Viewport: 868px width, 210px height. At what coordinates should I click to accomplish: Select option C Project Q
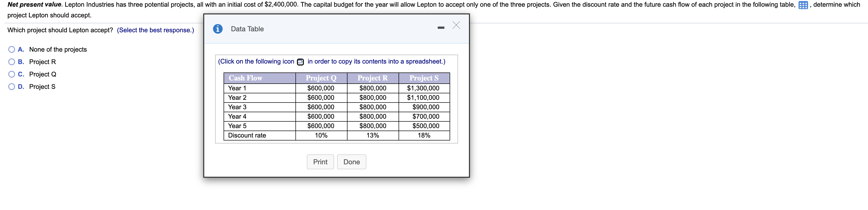pyautogui.click(x=12, y=74)
